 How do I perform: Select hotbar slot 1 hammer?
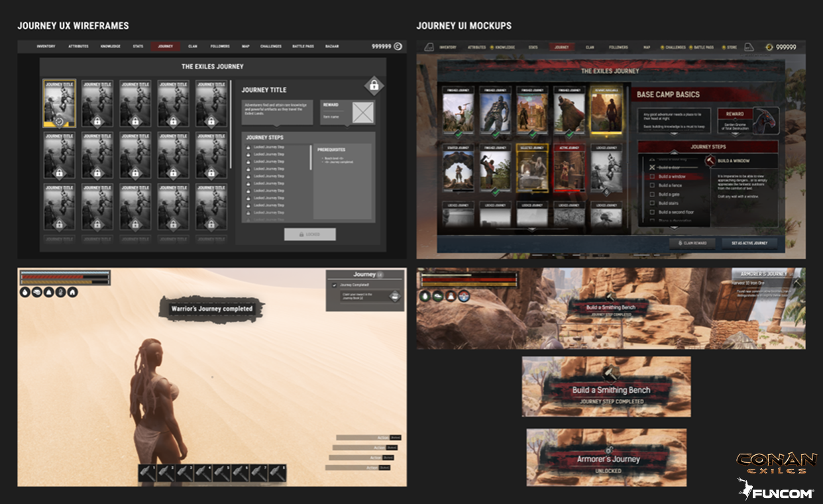point(147,473)
